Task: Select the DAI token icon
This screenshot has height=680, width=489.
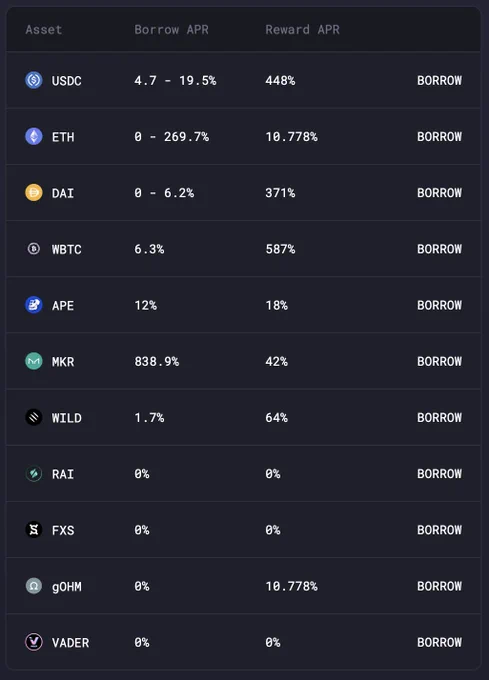Action: [34, 193]
